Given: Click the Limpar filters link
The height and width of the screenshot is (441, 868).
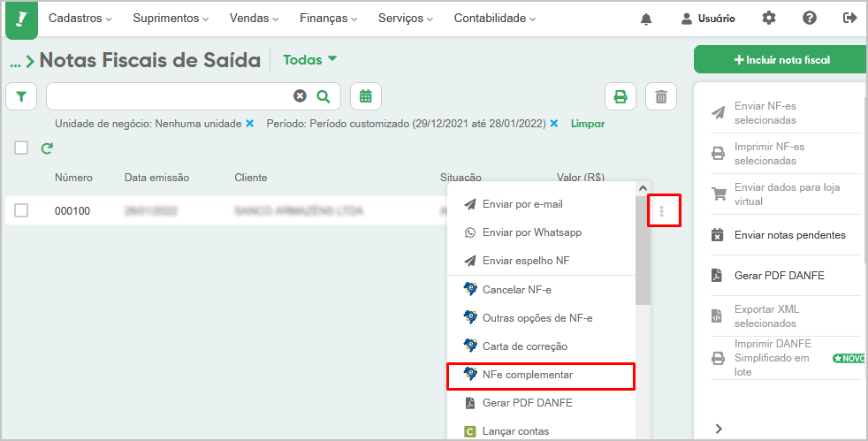Looking at the screenshot, I should (587, 124).
